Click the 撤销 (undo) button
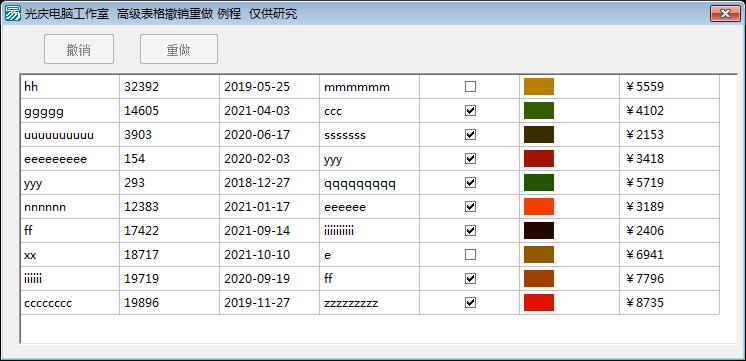The width and height of the screenshot is (746, 361). (79, 49)
